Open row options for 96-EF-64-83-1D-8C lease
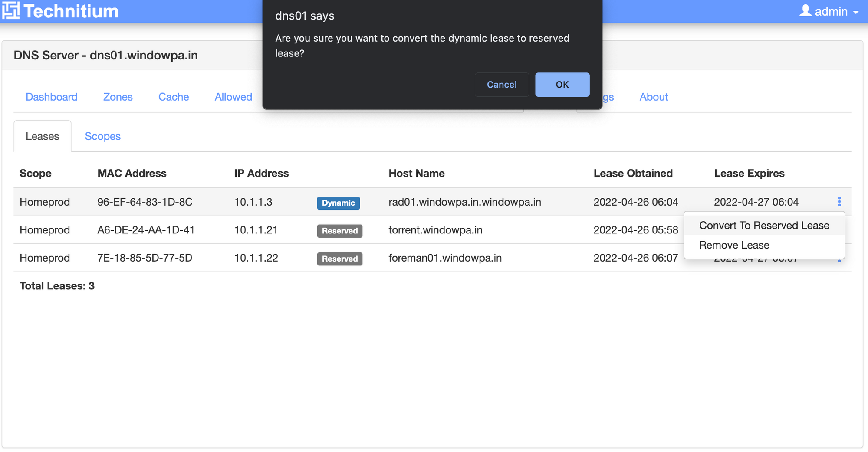Image resolution: width=868 pixels, height=452 pixels. click(x=839, y=202)
